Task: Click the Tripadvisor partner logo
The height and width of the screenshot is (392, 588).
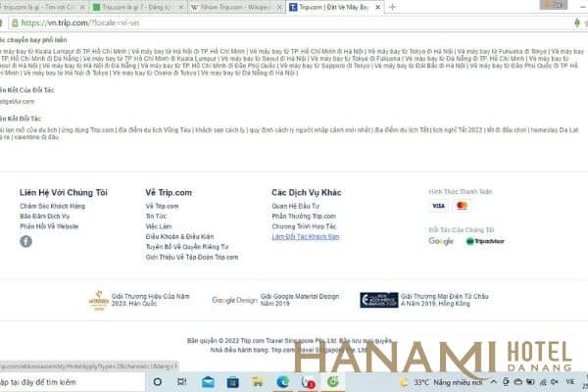Action: 485,241
